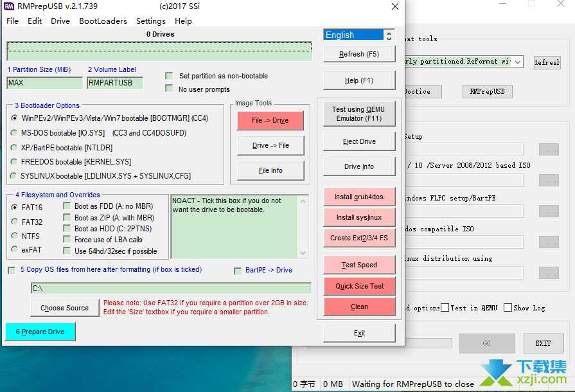Enable Force use of LBA calls

[x=67, y=240]
